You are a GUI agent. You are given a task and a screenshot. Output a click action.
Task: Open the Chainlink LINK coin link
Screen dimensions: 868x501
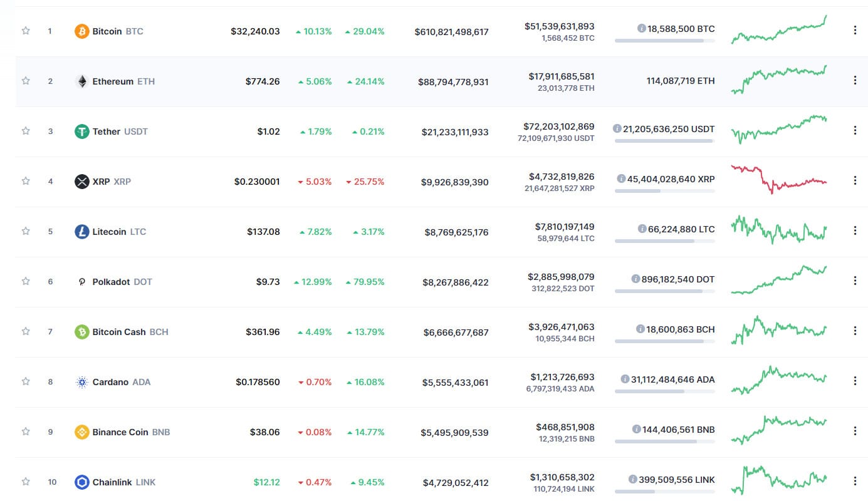pyautogui.click(x=124, y=482)
